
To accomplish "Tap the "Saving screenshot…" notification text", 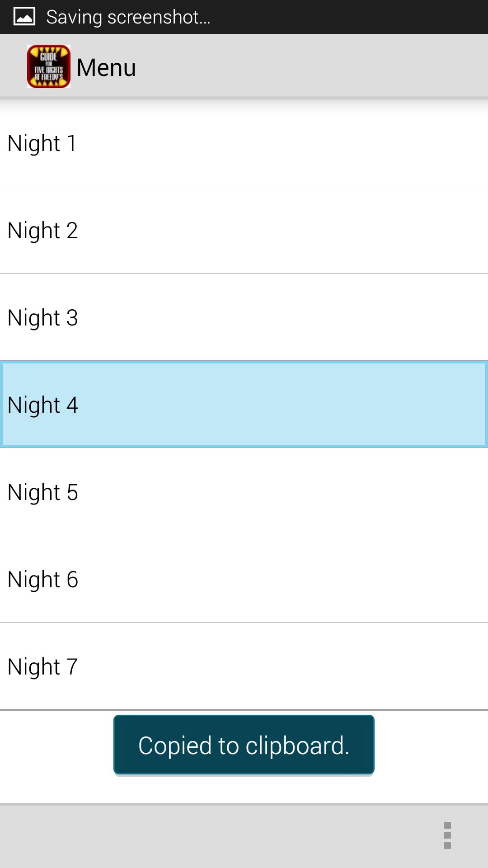I will 128,17.
